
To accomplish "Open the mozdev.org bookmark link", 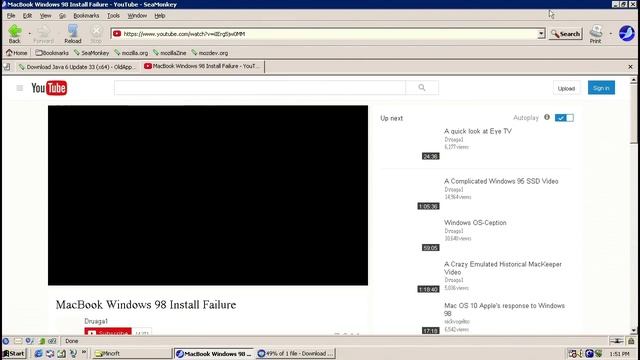I will (x=209, y=53).
